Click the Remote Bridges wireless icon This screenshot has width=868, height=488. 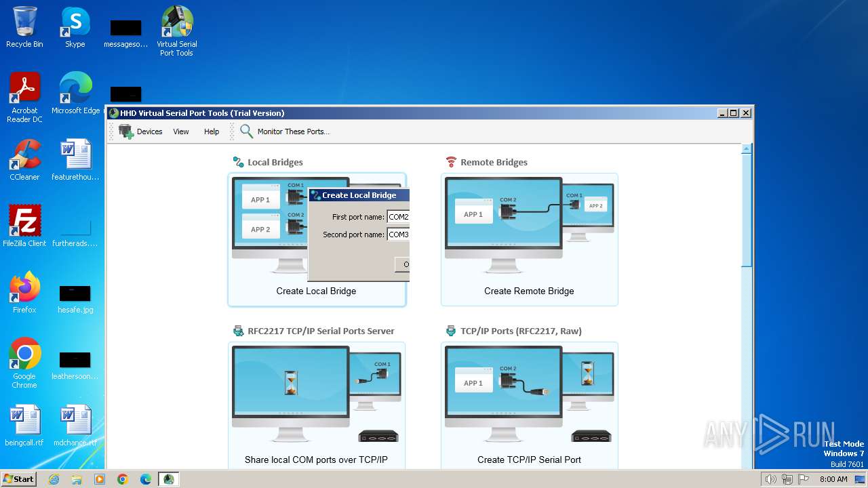click(x=451, y=162)
